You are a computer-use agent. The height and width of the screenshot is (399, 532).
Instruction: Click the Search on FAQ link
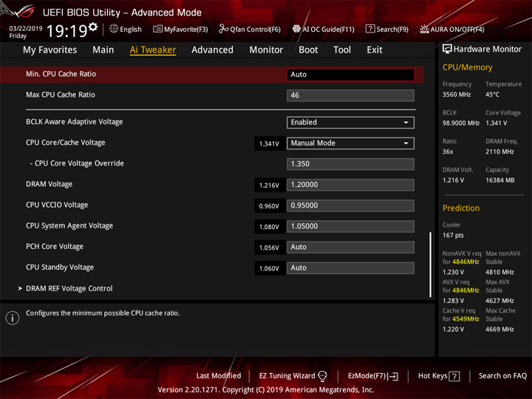[502, 376]
